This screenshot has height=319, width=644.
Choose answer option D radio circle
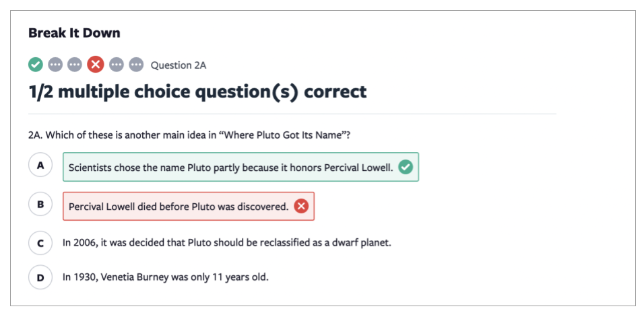pyautogui.click(x=40, y=277)
